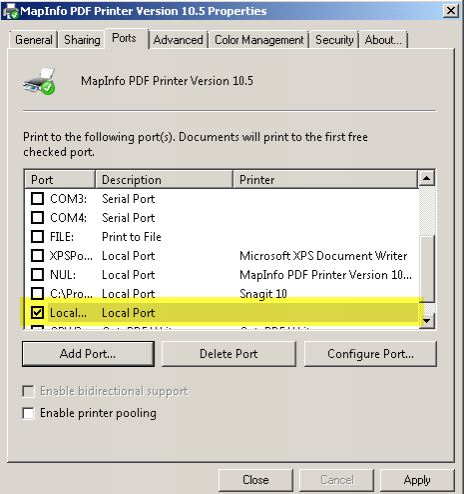Click the port list scrollbar thumb

point(426,269)
